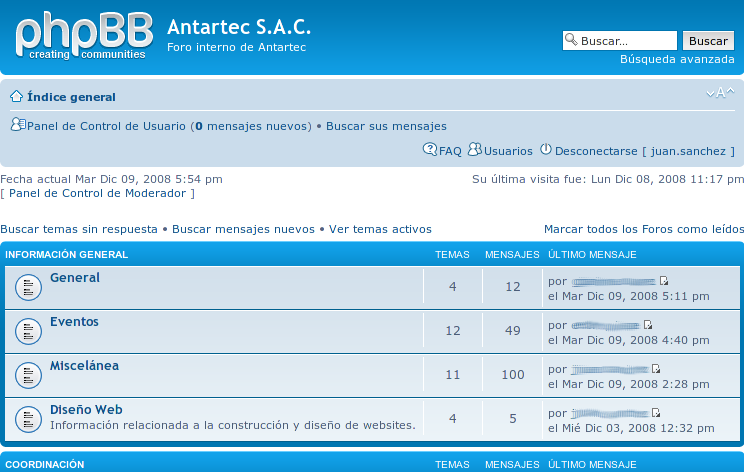Open the Usuarios members link
This screenshot has width=744, height=472.
[x=508, y=151]
